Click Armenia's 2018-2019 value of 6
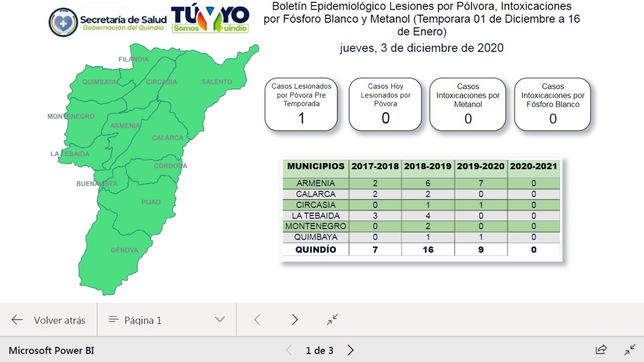Screen dimensions: 644x362 tap(428, 183)
